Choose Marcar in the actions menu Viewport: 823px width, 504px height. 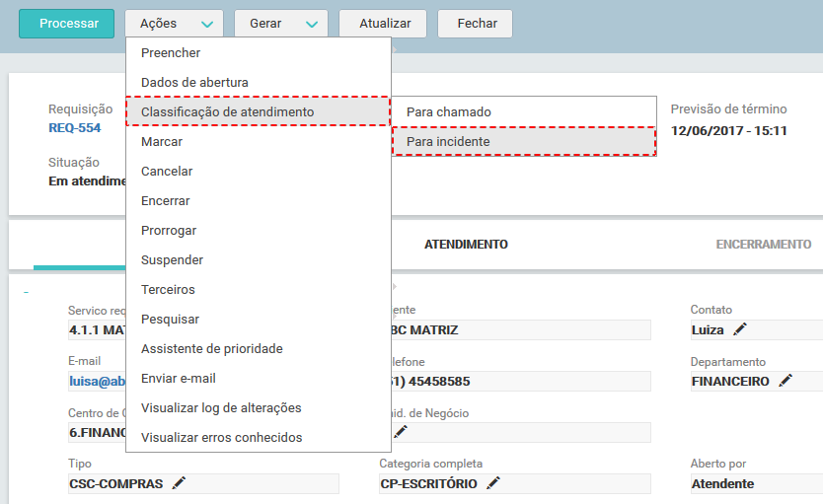click(259, 142)
